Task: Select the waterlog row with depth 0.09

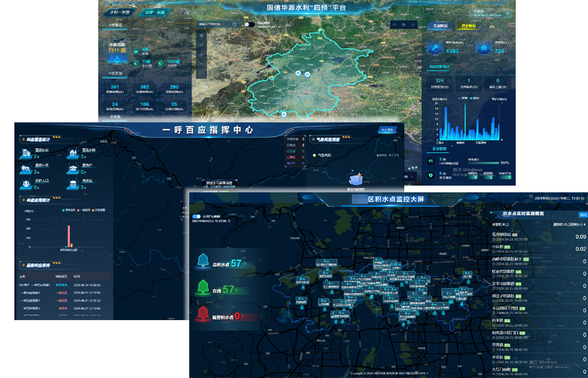Action: coord(538,237)
